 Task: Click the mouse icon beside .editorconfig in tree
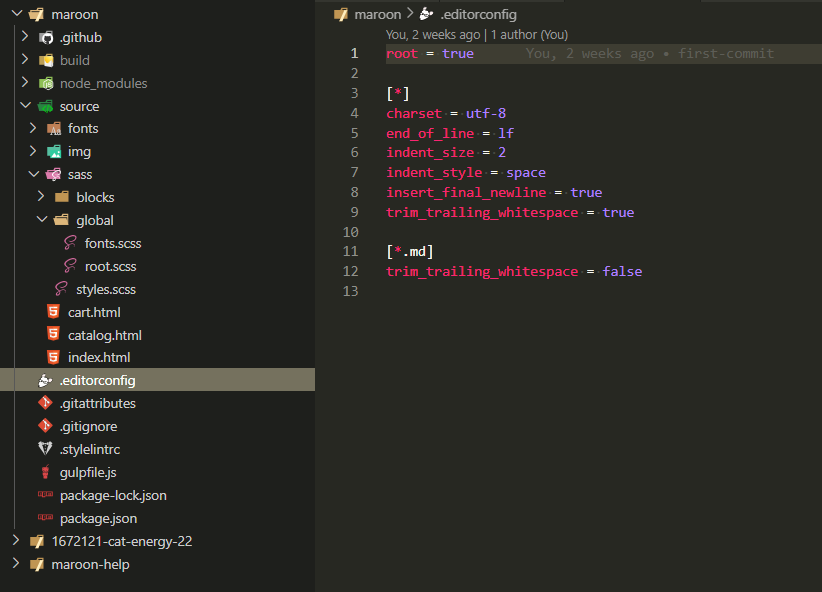pos(46,380)
